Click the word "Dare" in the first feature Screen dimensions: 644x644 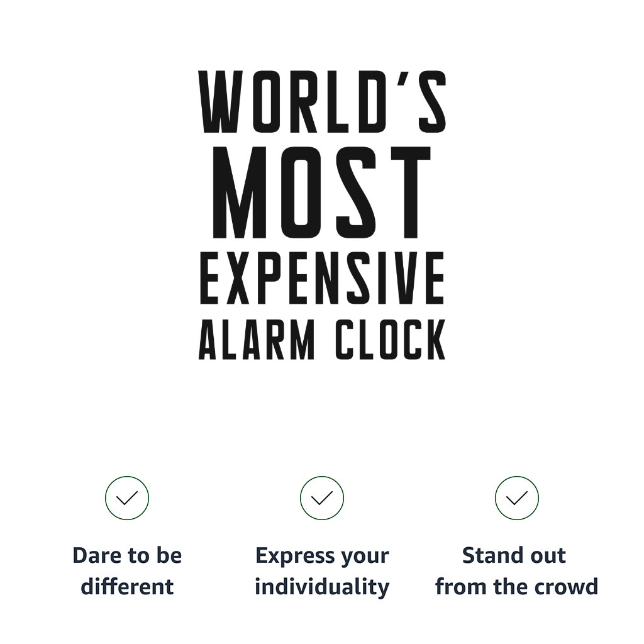[x=94, y=556]
